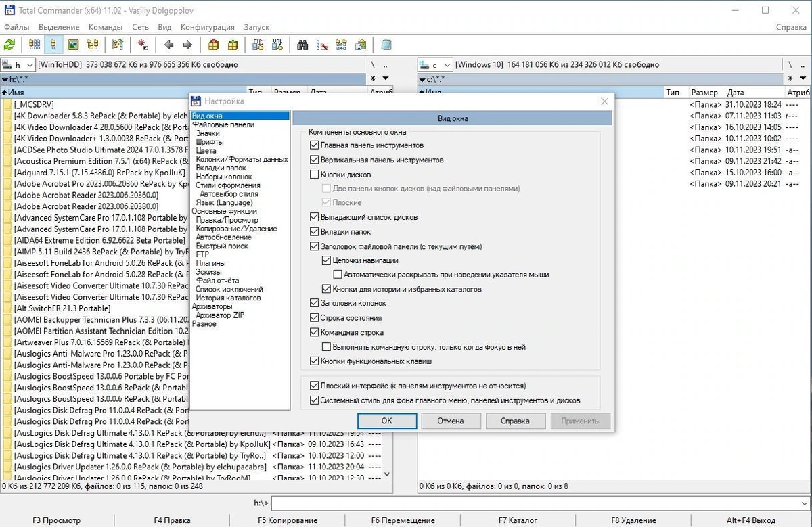Go to root in right panel

pos(790,65)
